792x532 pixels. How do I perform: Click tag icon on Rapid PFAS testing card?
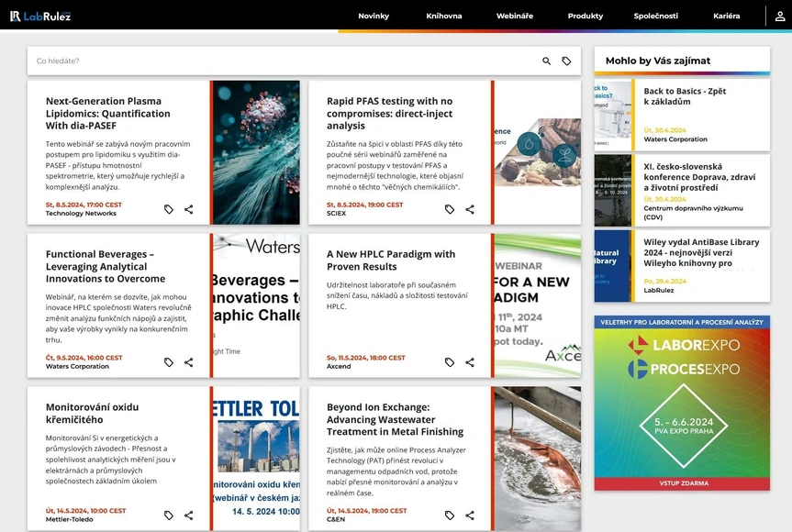coord(450,209)
